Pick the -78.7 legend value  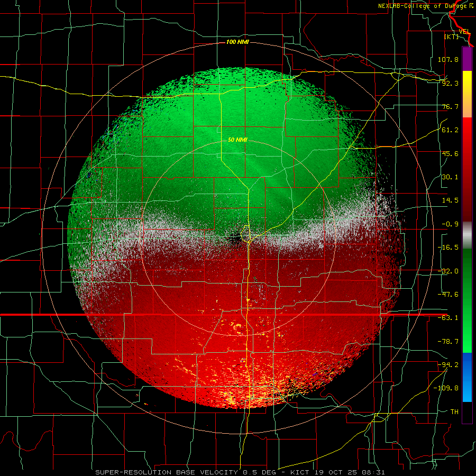click(448, 342)
